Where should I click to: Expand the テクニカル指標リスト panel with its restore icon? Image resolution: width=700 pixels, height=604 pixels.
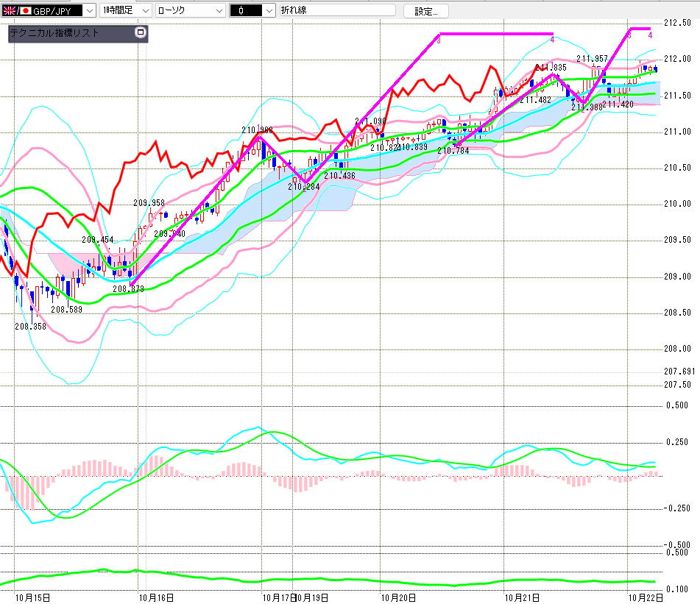click(x=140, y=32)
